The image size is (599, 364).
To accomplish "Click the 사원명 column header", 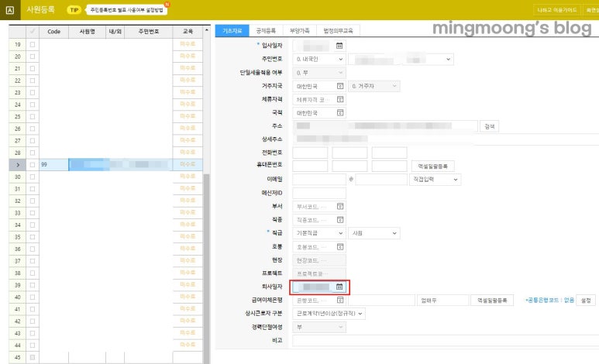I will [x=87, y=31].
